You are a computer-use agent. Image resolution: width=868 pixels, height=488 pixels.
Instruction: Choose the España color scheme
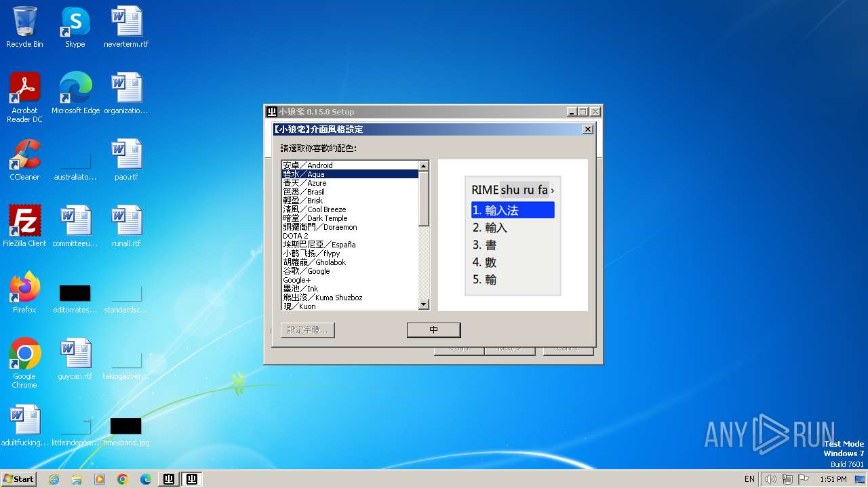[350, 245]
